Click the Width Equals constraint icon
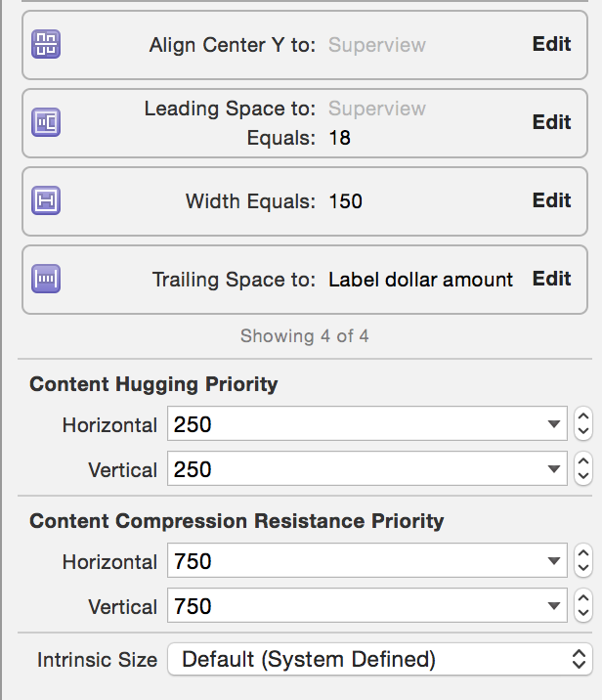The image size is (602, 700). click(47, 200)
